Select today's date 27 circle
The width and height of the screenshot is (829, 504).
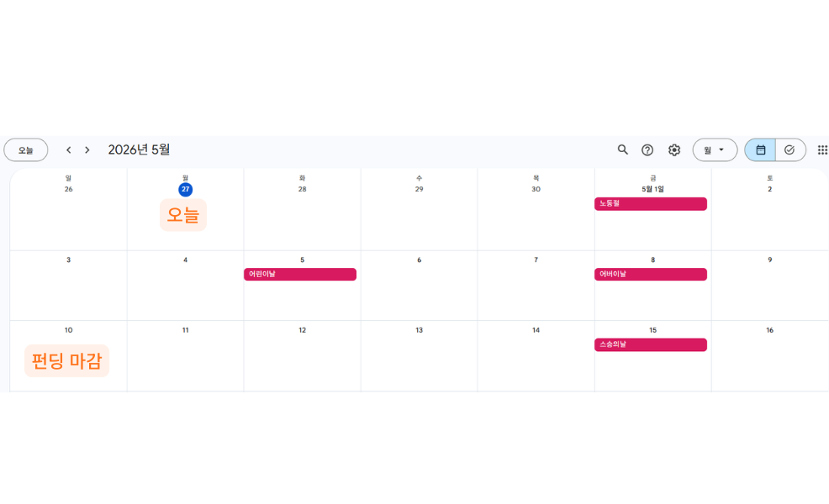[x=186, y=189]
